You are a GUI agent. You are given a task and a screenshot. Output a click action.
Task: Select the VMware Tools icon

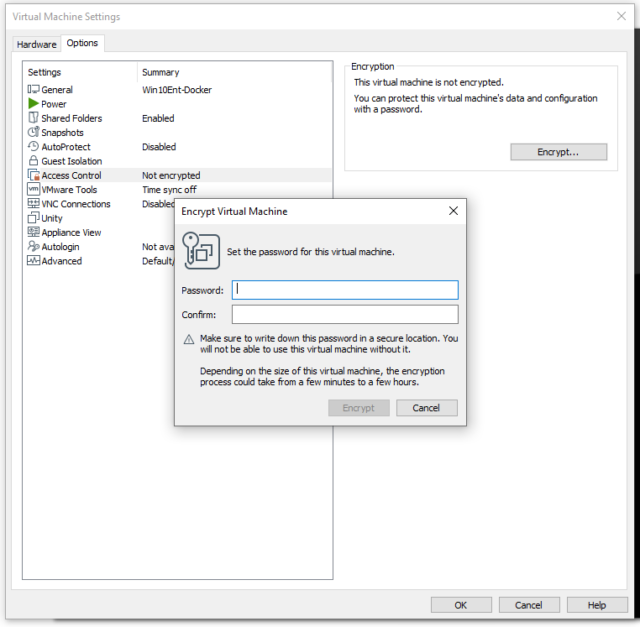pos(33,190)
